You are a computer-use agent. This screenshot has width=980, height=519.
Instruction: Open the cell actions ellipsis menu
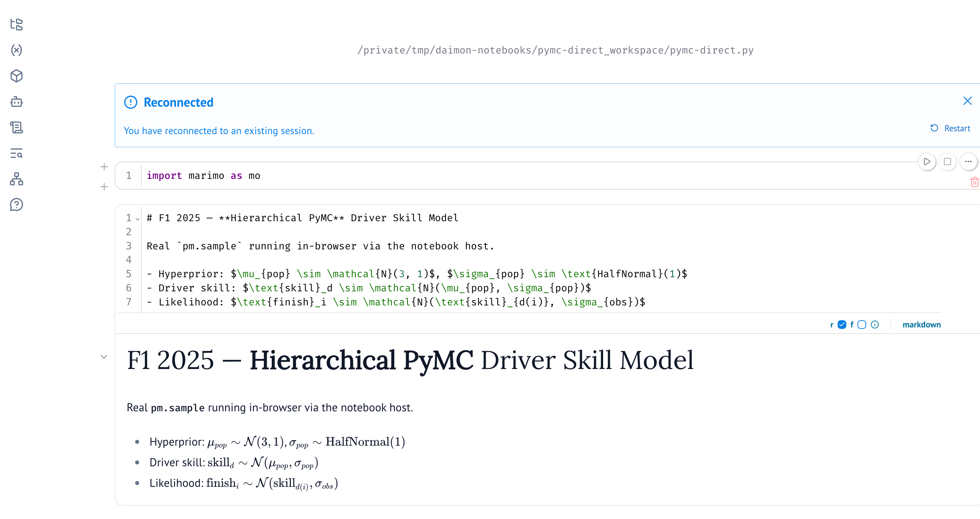[x=968, y=162]
